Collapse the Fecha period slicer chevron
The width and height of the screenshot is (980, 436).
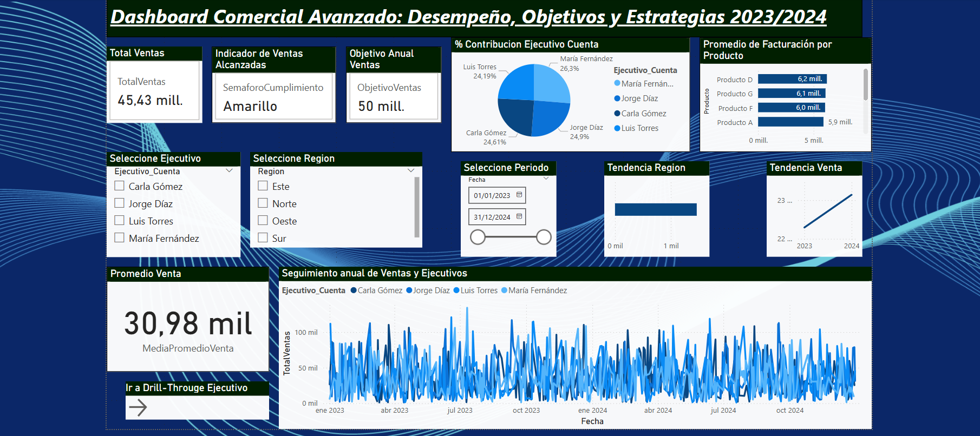coord(546,179)
